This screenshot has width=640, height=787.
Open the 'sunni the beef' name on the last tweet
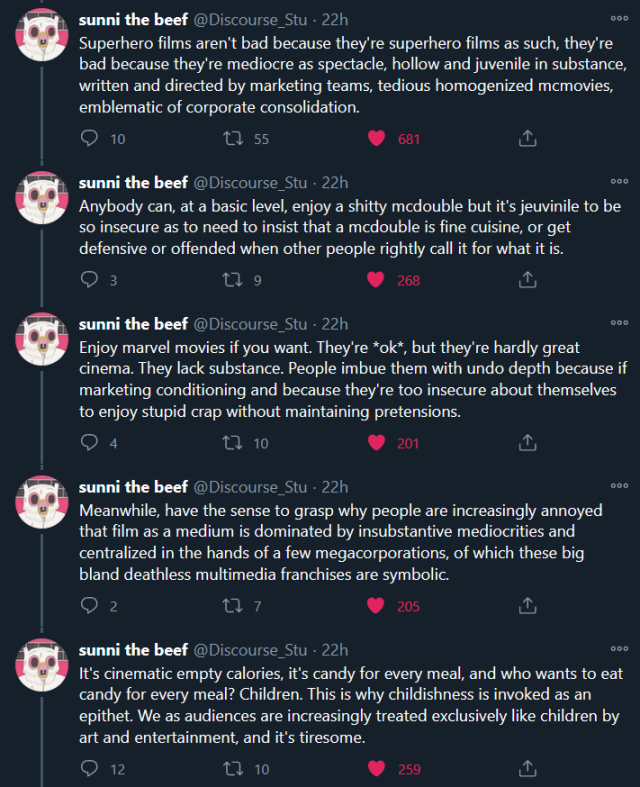133,650
